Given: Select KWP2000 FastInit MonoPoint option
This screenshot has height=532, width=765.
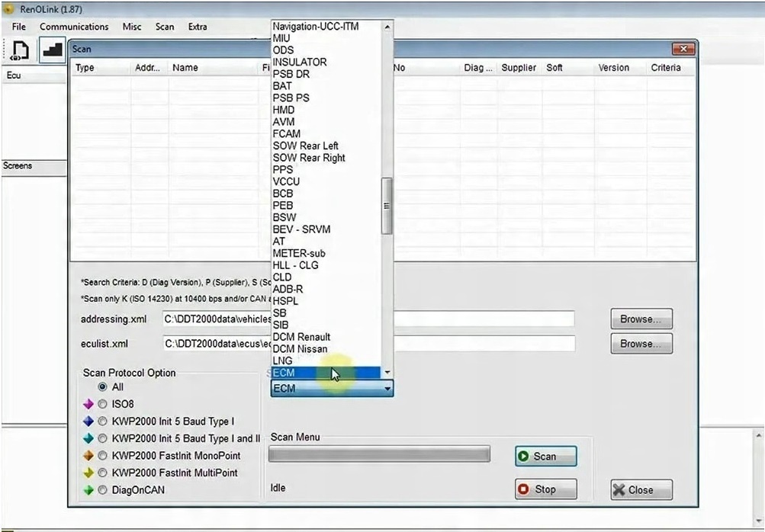Looking at the screenshot, I should (102, 456).
